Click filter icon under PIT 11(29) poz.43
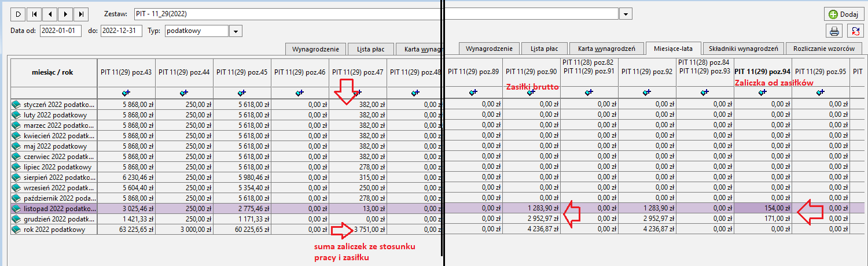The image size is (868, 266). point(126,93)
